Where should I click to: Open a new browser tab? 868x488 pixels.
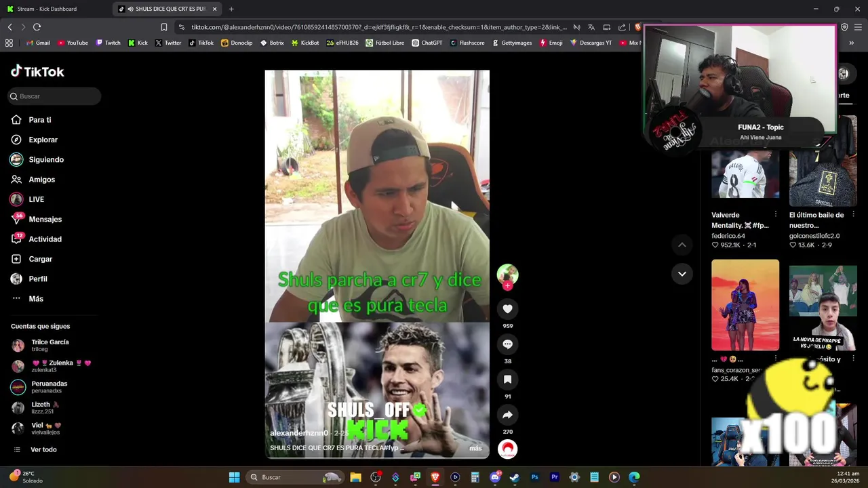pyautogui.click(x=231, y=9)
